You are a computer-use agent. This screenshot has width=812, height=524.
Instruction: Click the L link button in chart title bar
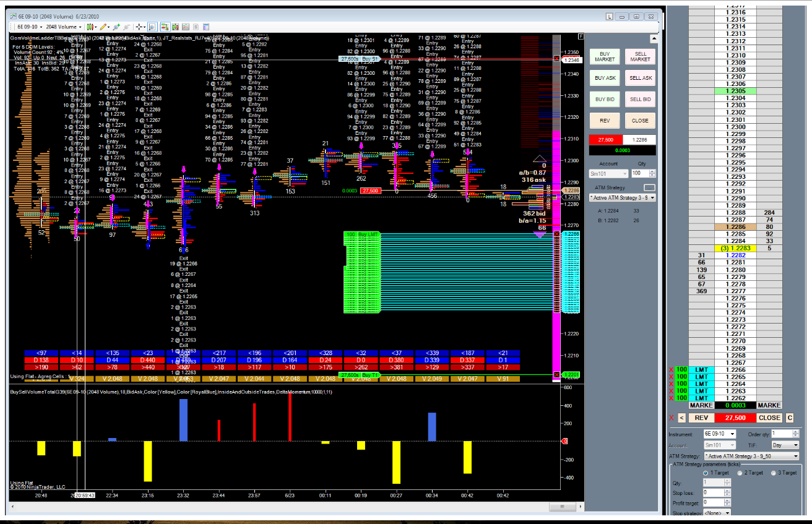point(610,17)
